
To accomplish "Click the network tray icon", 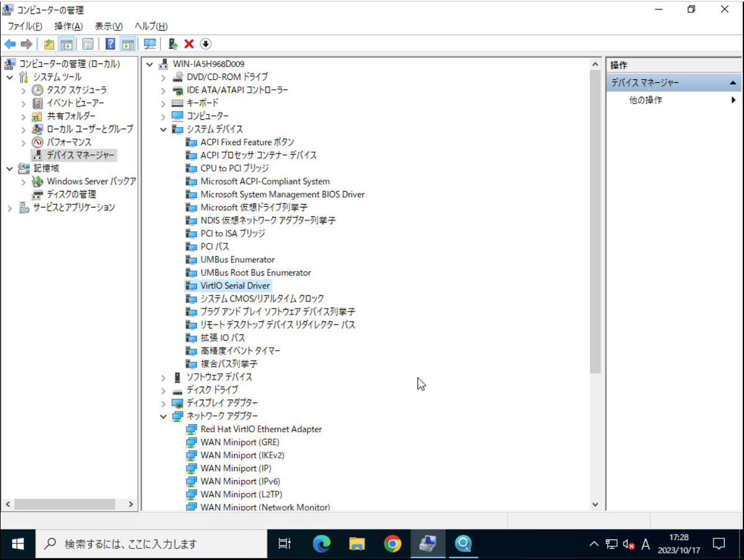I will 611,545.
